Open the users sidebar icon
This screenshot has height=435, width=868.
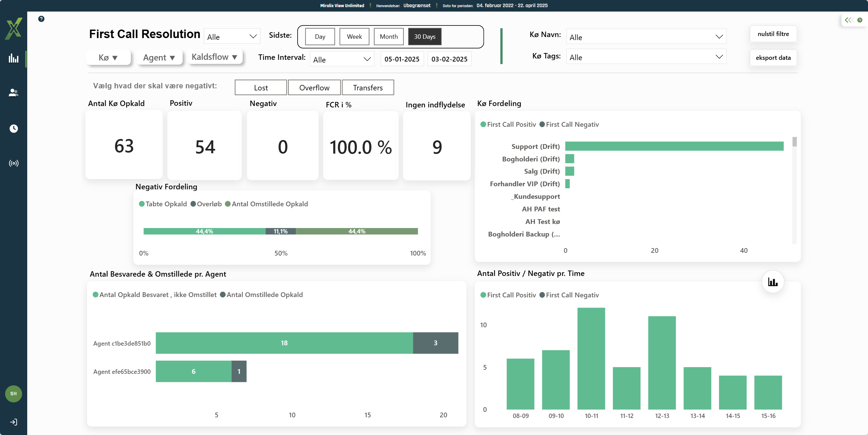point(14,93)
